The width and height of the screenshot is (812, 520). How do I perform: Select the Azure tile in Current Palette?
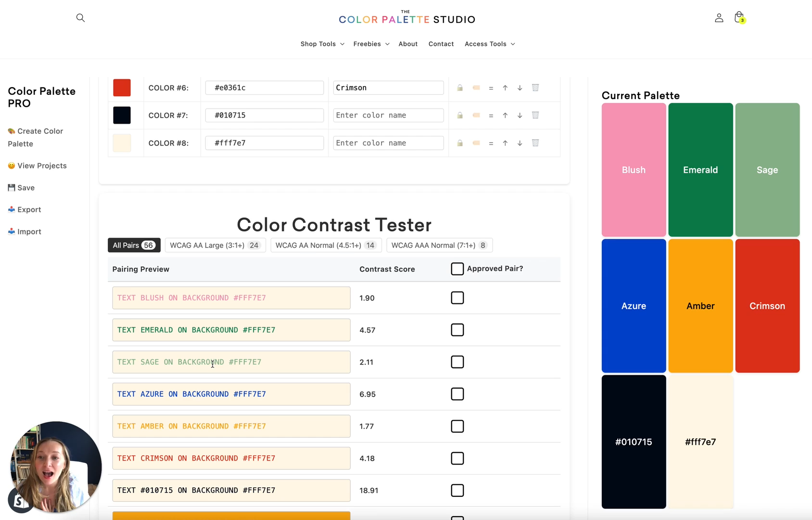click(634, 306)
